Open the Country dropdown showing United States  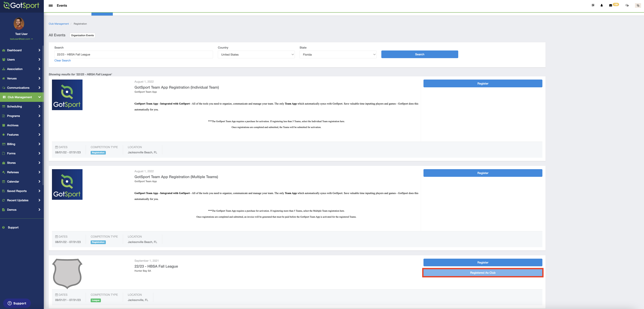(256, 55)
